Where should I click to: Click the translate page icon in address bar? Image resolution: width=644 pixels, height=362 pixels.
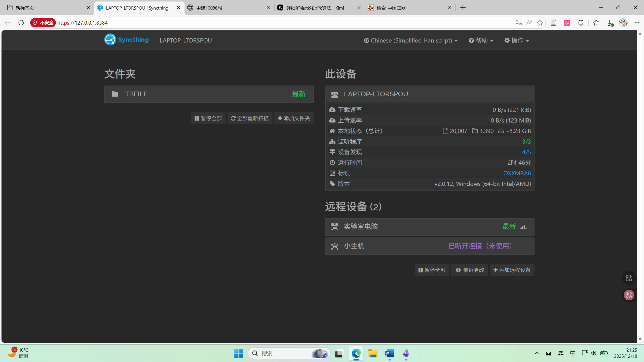pyautogui.click(x=518, y=23)
